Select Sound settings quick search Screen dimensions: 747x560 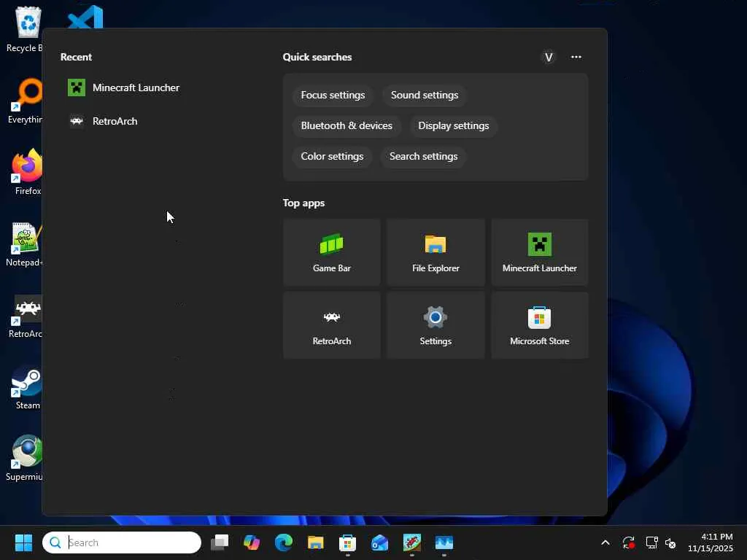424,96
